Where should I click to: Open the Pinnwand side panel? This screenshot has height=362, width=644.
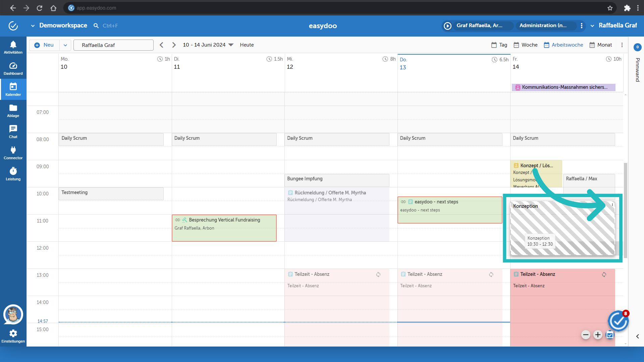[x=637, y=70]
